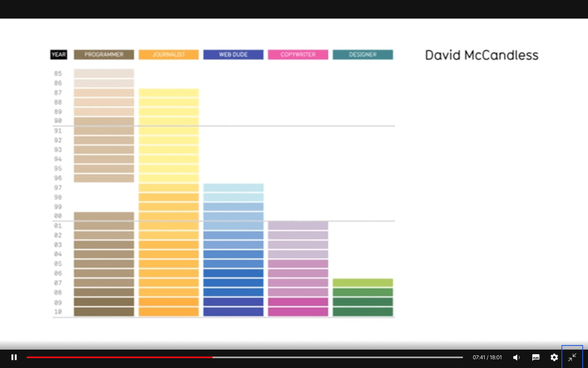This screenshot has width=588, height=368.
Task: Exit fullscreen mode
Action: [x=572, y=357]
